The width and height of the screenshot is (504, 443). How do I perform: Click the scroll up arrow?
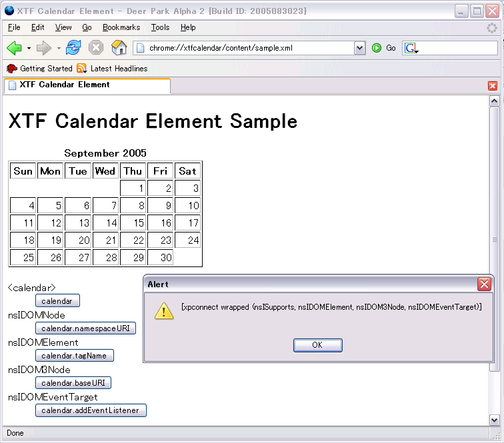pos(494,101)
